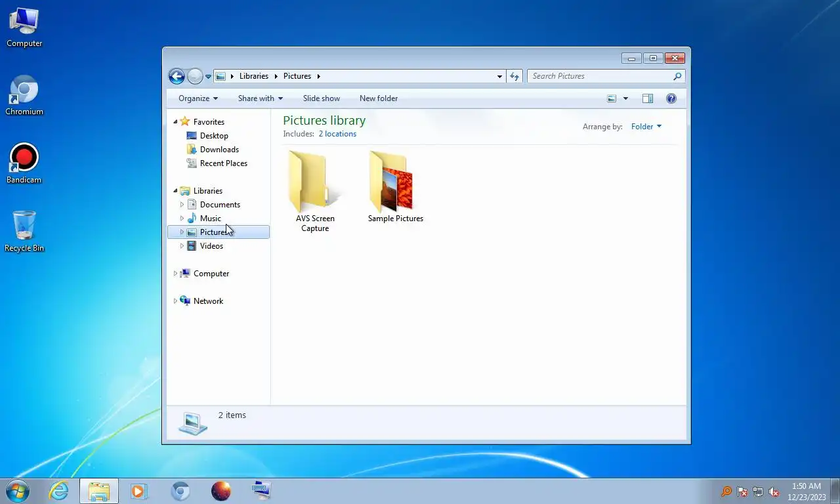Open Action Center flag tray icon
This screenshot has width=840, height=504.
(742, 492)
